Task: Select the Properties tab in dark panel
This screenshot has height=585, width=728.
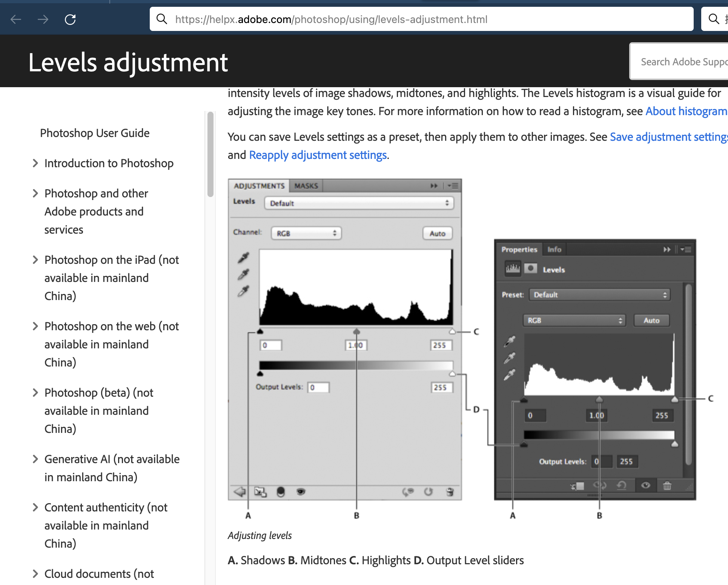Action: pos(519,249)
